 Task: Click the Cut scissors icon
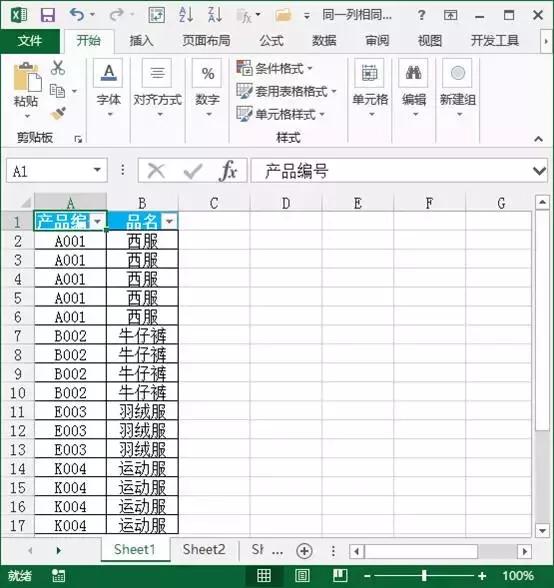(58, 68)
